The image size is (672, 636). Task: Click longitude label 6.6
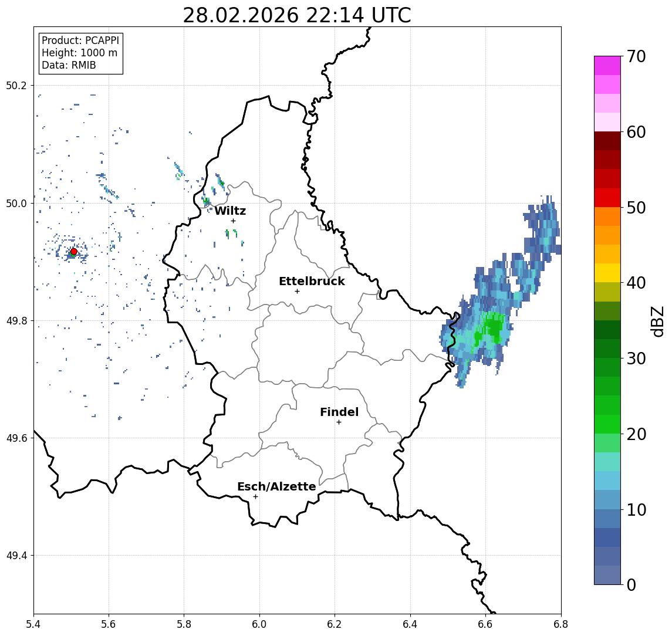[x=485, y=624]
